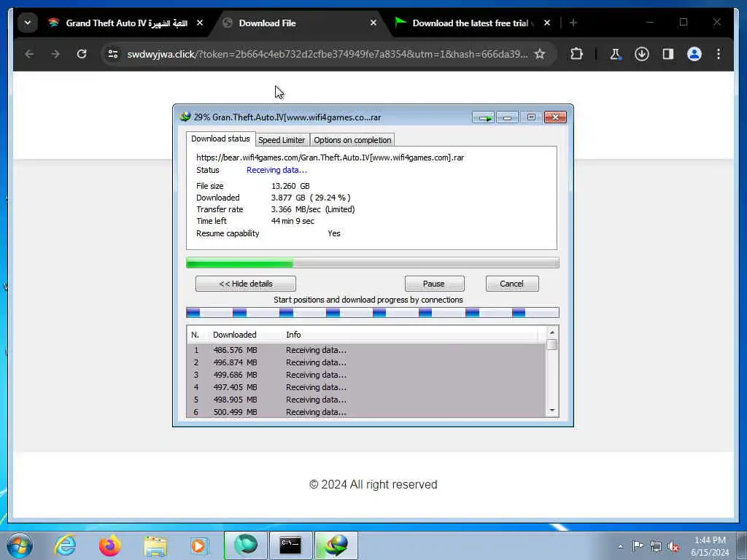Open the Internet Download Manager taskbar item

[336, 545]
